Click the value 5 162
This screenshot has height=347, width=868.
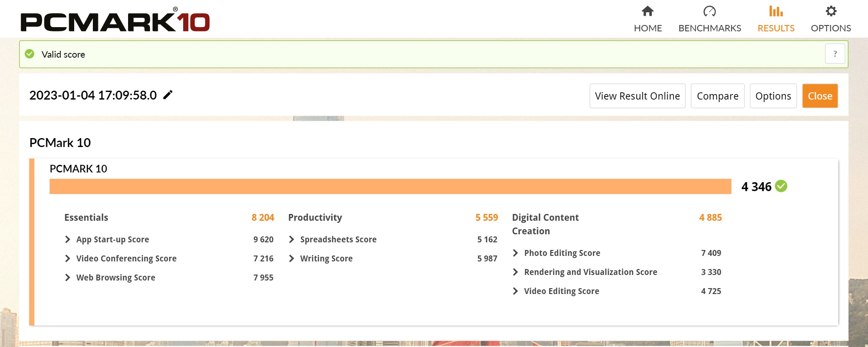(487, 239)
